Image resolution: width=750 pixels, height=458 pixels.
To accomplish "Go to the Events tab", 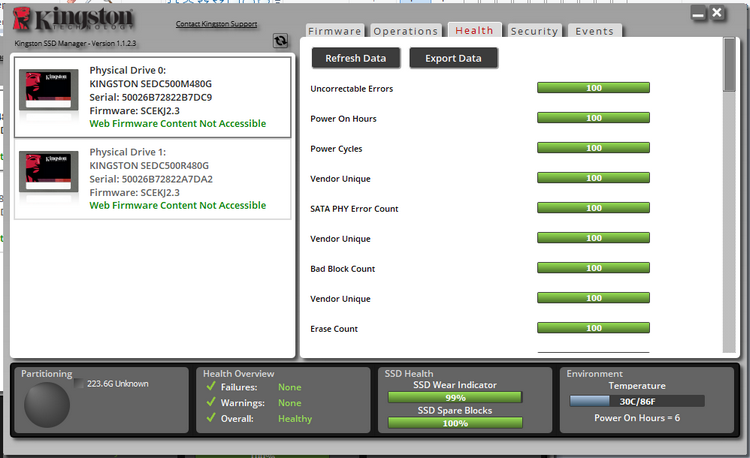I will [x=595, y=31].
